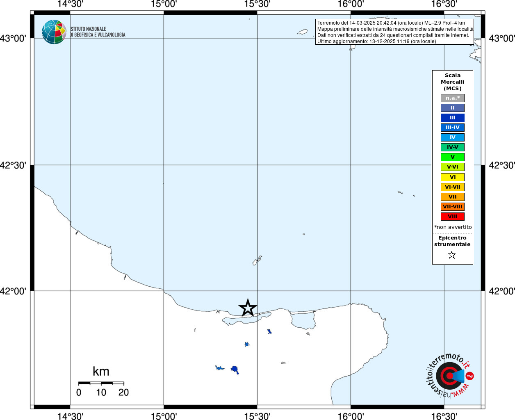Click the INGV globe logo

click(x=54, y=32)
